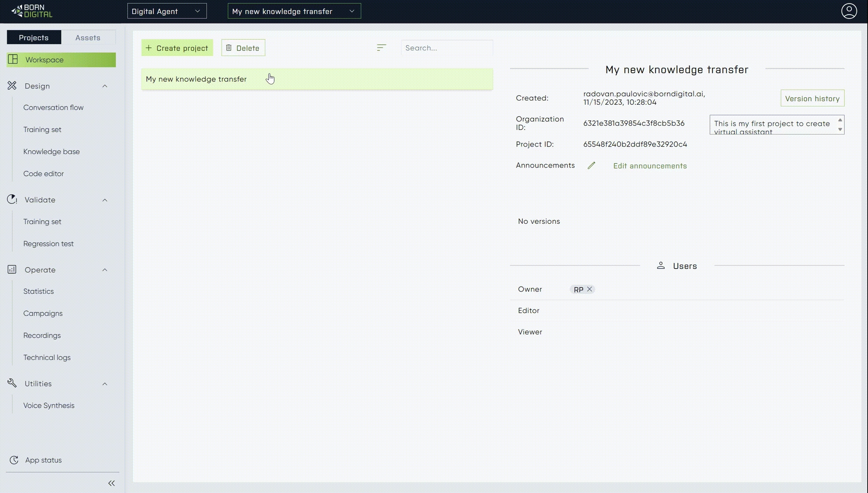Click the Born Digital logo
Image resolution: width=868 pixels, height=493 pixels.
click(x=32, y=11)
